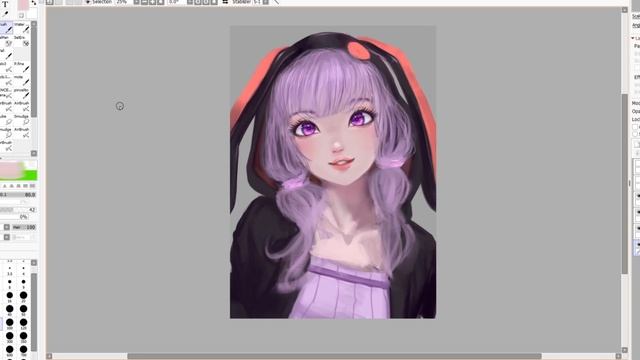
Task: Click the pink color in the color mixer pad
Action: (11, 169)
